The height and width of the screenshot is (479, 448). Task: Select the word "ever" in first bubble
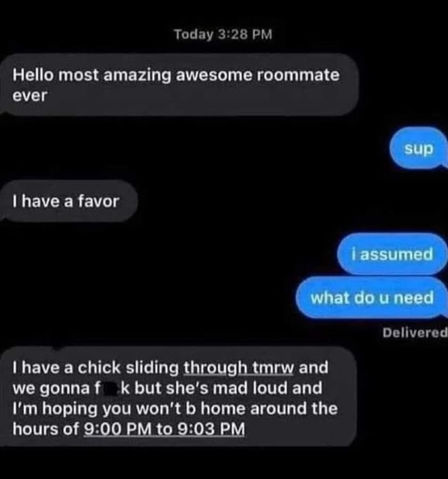click(x=29, y=95)
